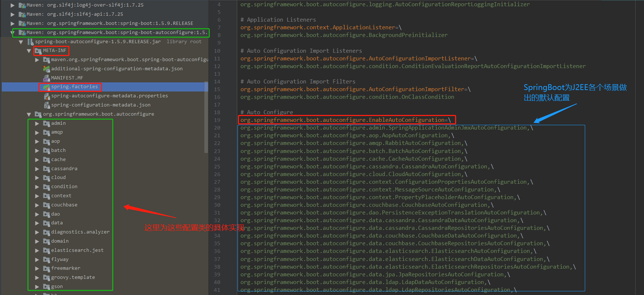Screen dimensions: 644x295
Task: Click spring-autoconfigure-metadata.properties file icon
Action: [46, 96]
